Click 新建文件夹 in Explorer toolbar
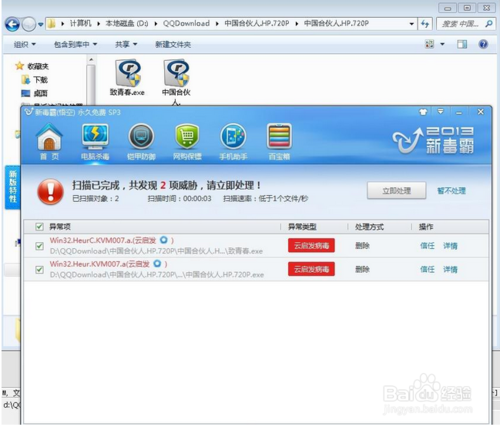Image resolution: width=500 pixels, height=427 pixels. pos(173,44)
